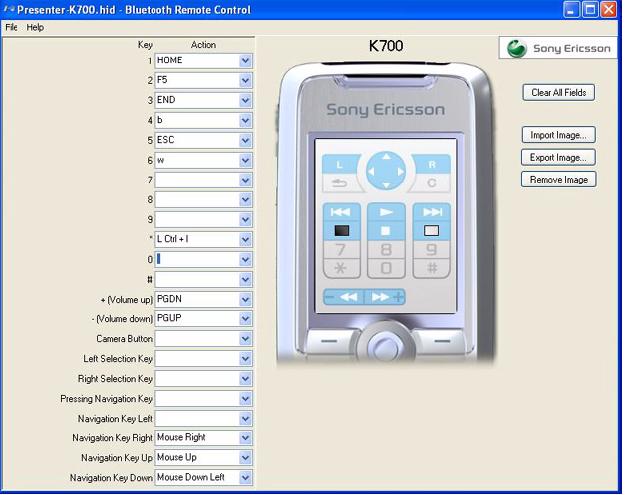
Task: Click the C clear key on phone screen
Action: tap(431, 183)
